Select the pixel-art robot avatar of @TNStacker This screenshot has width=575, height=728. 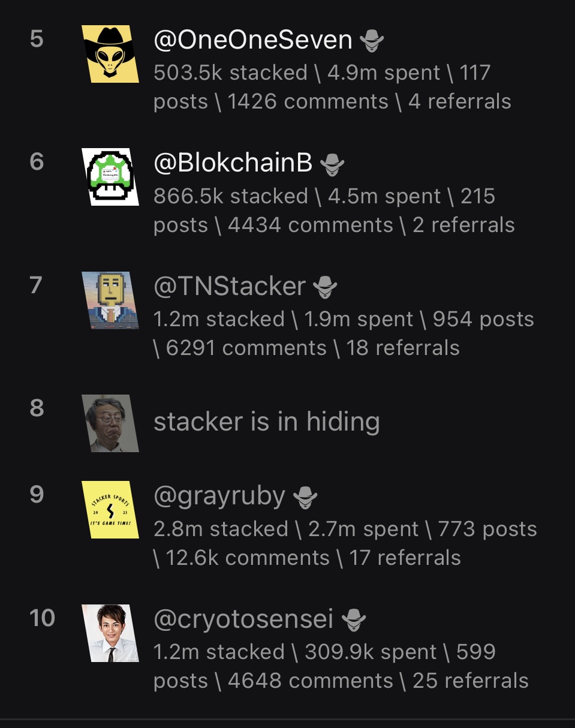[x=110, y=300]
